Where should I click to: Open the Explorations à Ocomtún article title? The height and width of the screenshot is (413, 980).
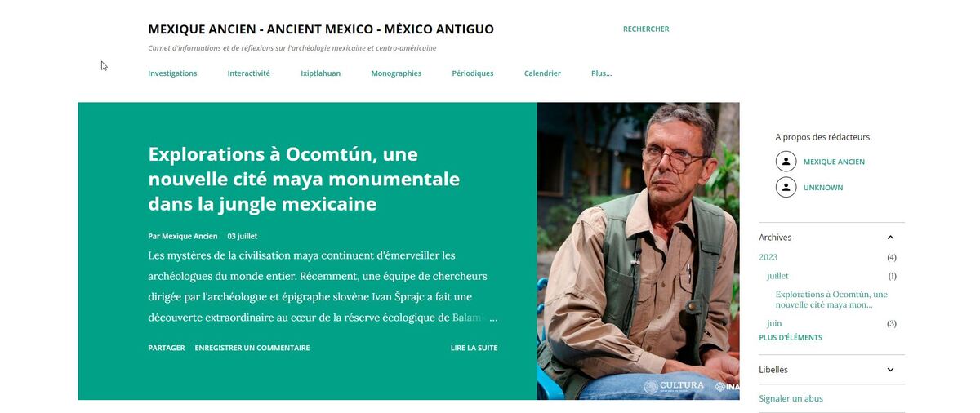[304, 179]
